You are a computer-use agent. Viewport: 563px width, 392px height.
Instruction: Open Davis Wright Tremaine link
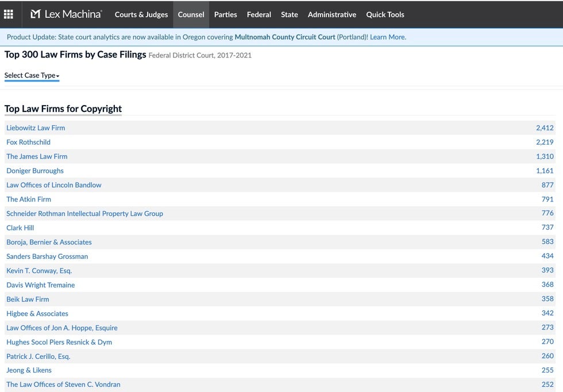(41, 285)
